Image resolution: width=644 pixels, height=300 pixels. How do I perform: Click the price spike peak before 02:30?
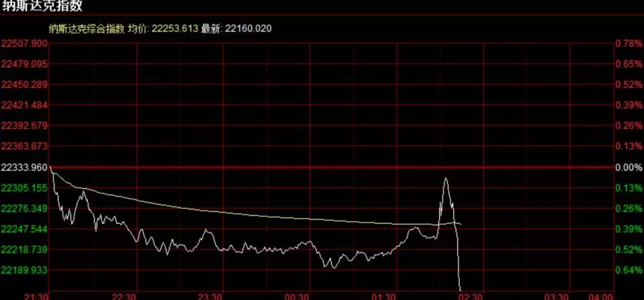(x=446, y=178)
